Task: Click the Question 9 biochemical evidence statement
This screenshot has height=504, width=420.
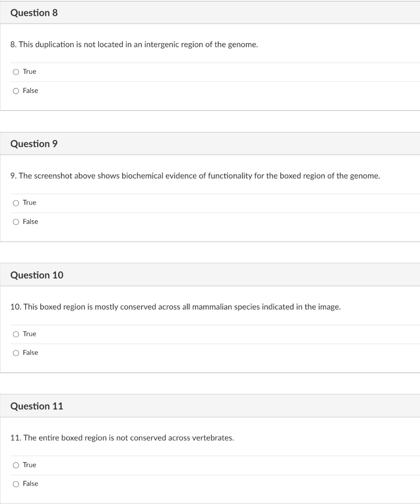Action: [195, 176]
